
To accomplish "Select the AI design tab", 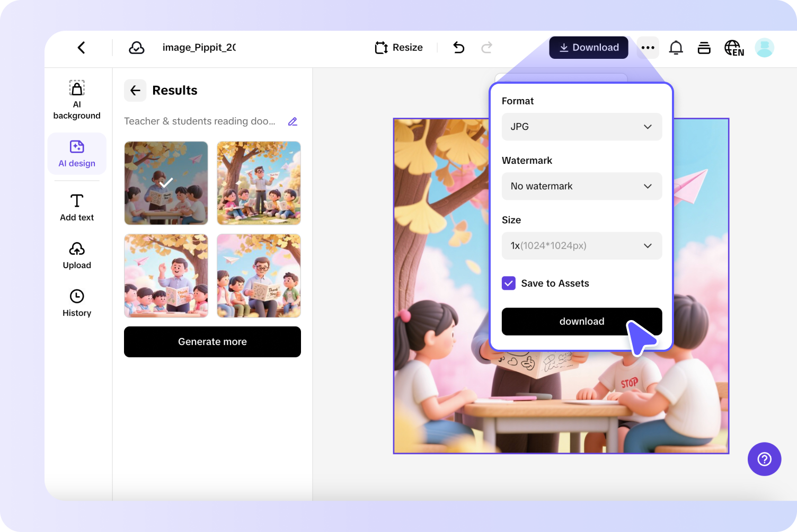I will click(x=77, y=154).
